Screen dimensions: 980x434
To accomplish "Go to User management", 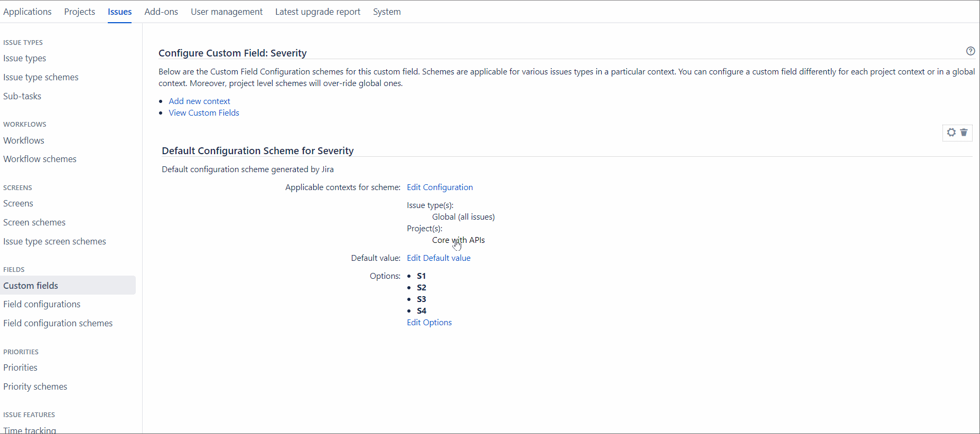I will [227, 11].
